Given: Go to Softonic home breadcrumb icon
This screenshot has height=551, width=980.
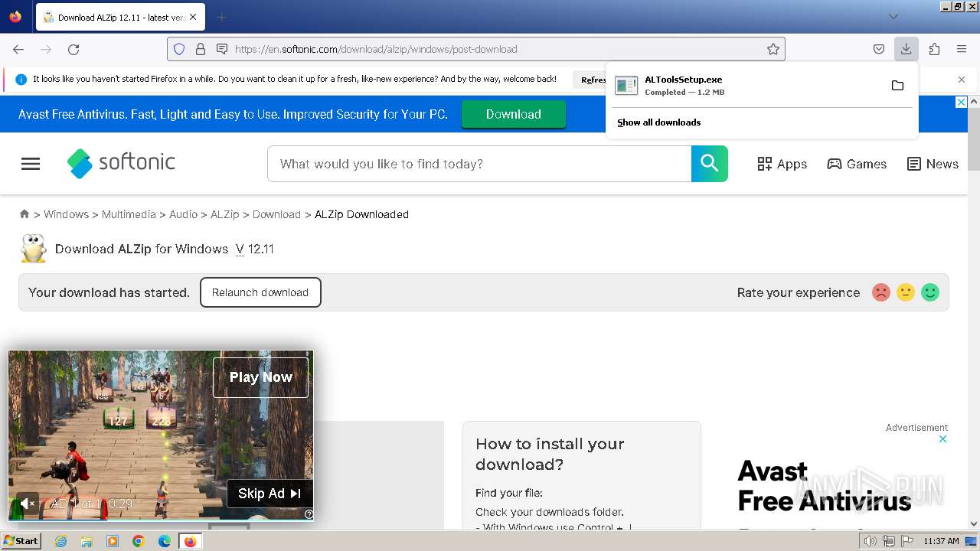Looking at the screenshot, I should point(24,214).
